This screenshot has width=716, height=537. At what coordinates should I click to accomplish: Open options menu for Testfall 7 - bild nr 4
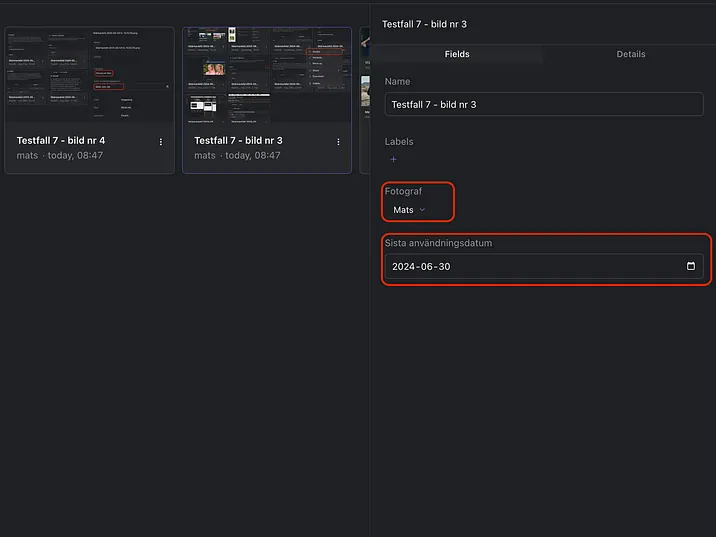[x=161, y=142]
